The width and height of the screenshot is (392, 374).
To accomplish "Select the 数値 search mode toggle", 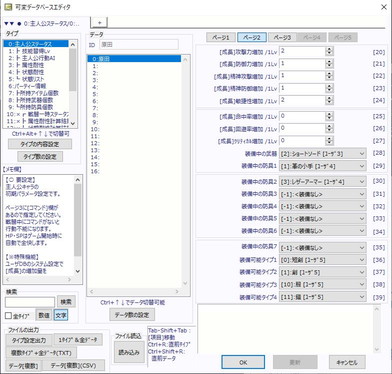I will click(x=44, y=315).
